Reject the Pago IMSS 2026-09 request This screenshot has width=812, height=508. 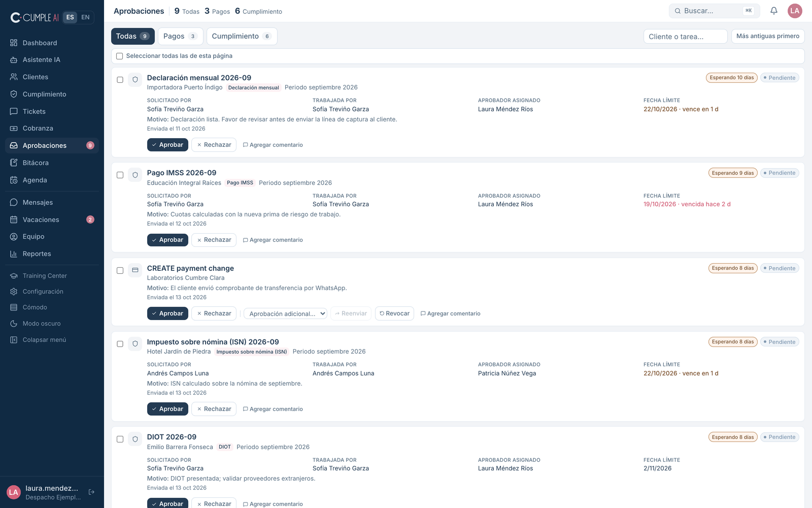click(214, 240)
